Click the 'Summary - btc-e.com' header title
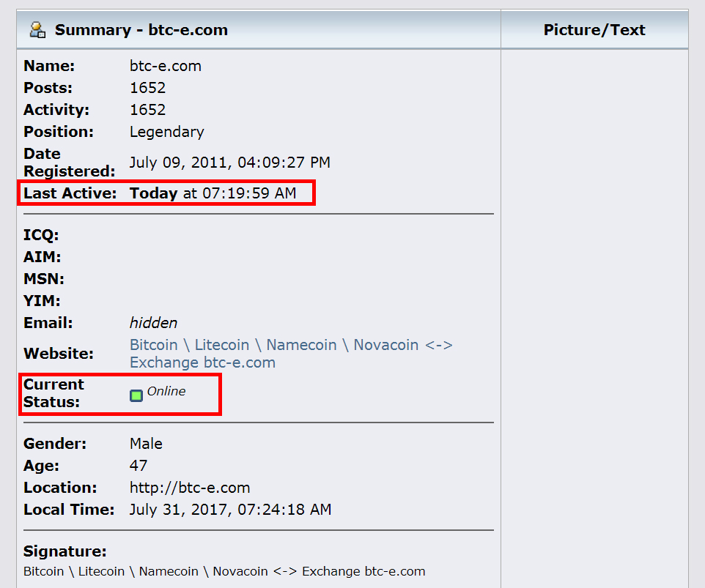Screen dimensions: 705x588 pyautogui.click(x=141, y=30)
